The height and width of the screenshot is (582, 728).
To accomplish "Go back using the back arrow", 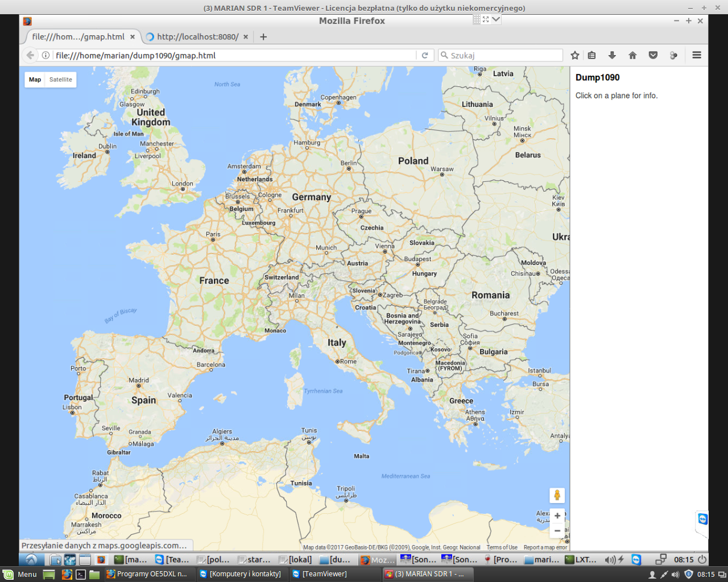I will (x=30, y=55).
